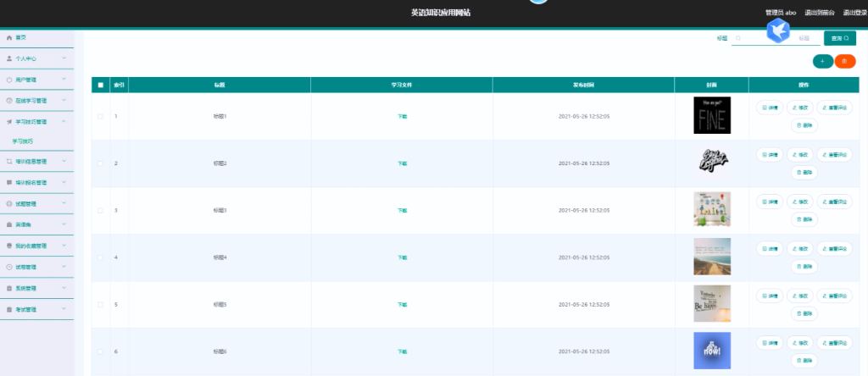
Task: Click the clock icon beside 试卷管理
Action: point(8,267)
